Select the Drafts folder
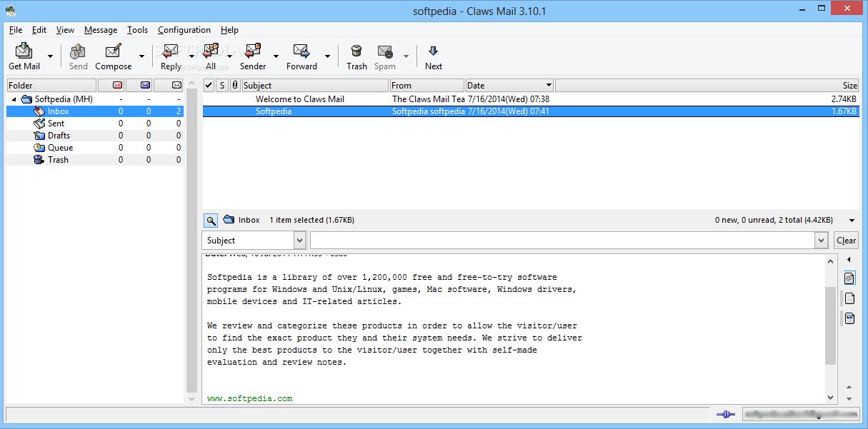This screenshot has height=429, width=868. pyautogui.click(x=95, y=136)
